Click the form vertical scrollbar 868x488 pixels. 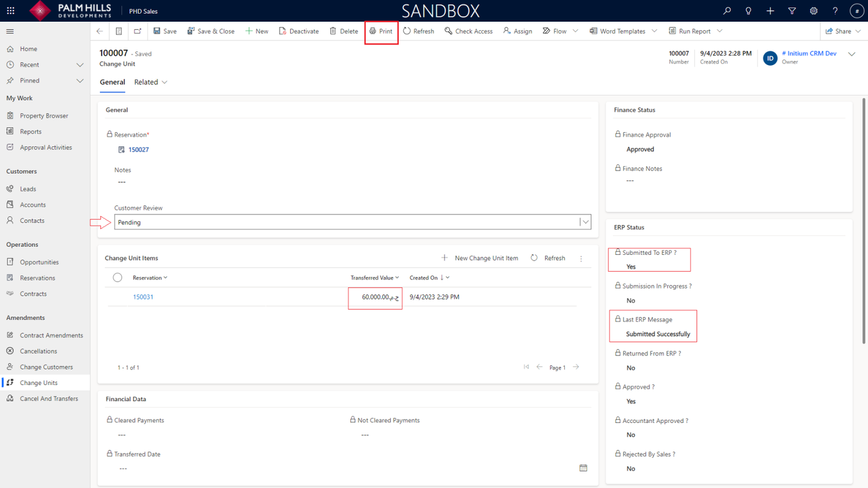(864, 220)
